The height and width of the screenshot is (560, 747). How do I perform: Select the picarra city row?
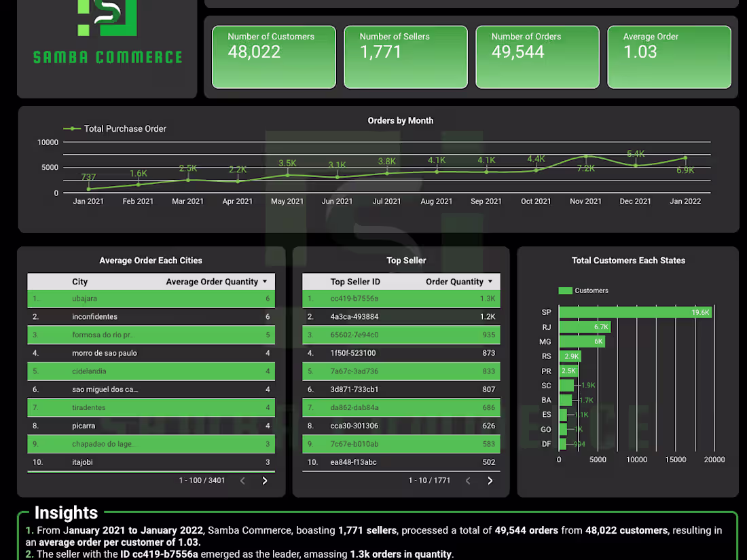click(151, 426)
